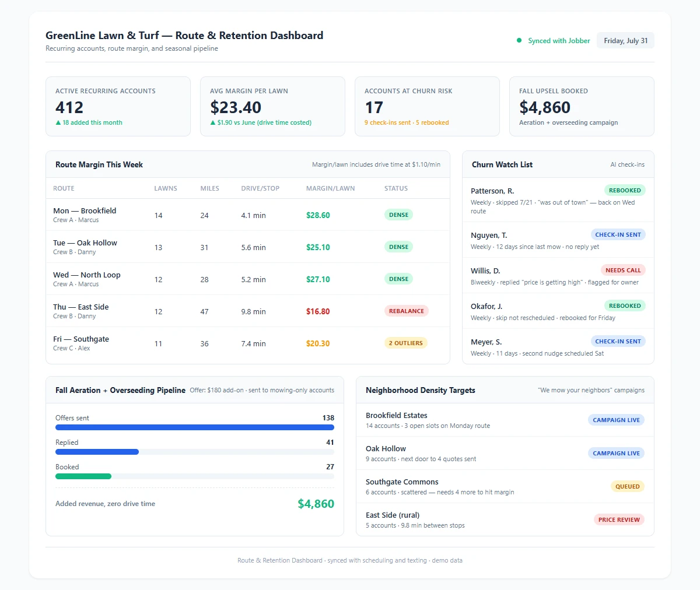
Task: Click CAMPAIGN LIVE badge for Oak Hollow
Action: tap(616, 453)
